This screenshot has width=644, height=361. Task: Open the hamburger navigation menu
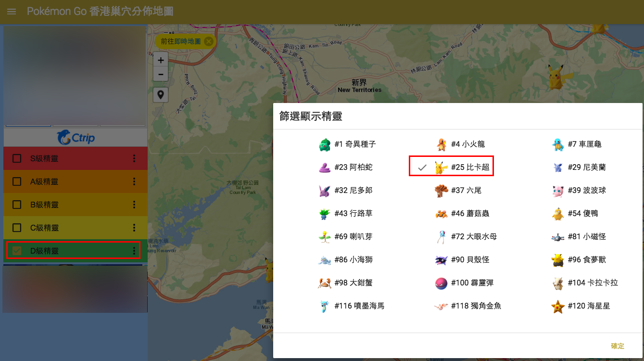12,12
